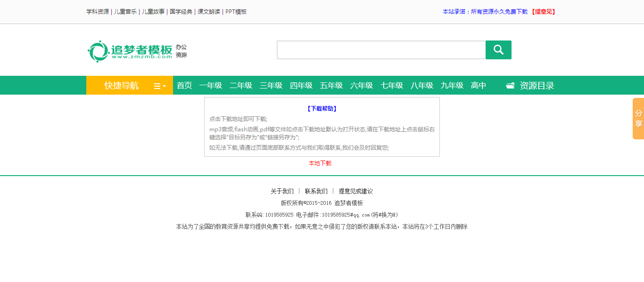This screenshot has height=282, width=644.
Task: Select 三年级 in the navigation bar
Action: pyautogui.click(x=271, y=86)
